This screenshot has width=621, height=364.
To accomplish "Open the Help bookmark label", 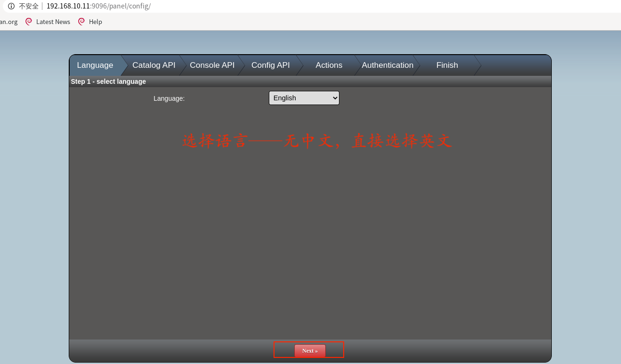I will tap(95, 22).
